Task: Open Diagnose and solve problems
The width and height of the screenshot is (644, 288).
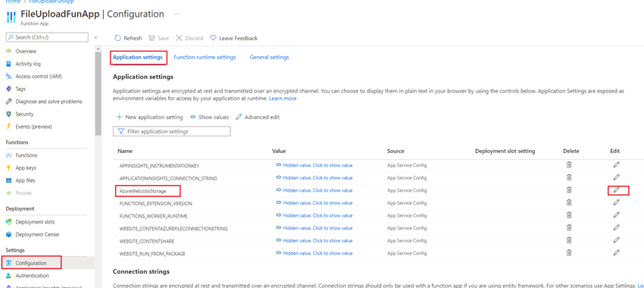Action: coord(44,101)
